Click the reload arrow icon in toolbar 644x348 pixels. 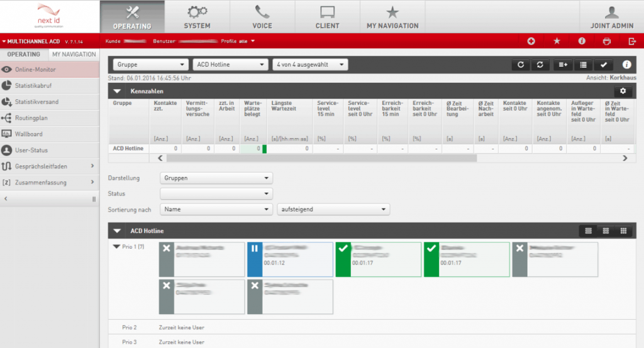520,65
